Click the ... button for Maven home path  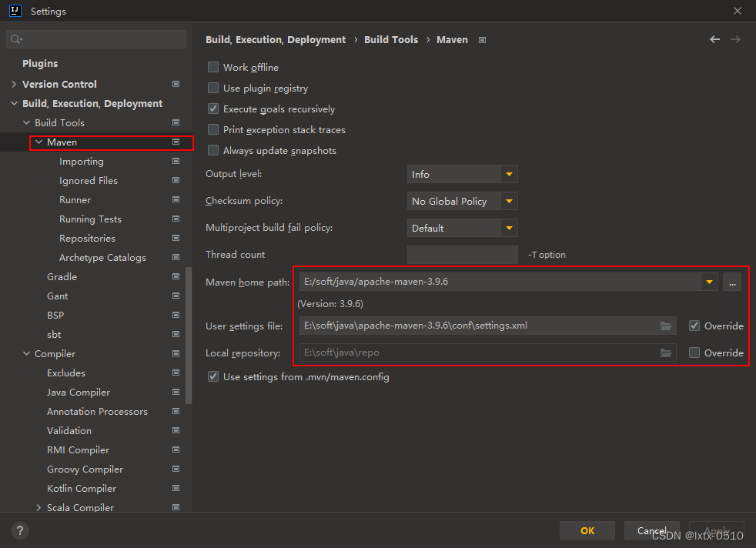tap(732, 282)
